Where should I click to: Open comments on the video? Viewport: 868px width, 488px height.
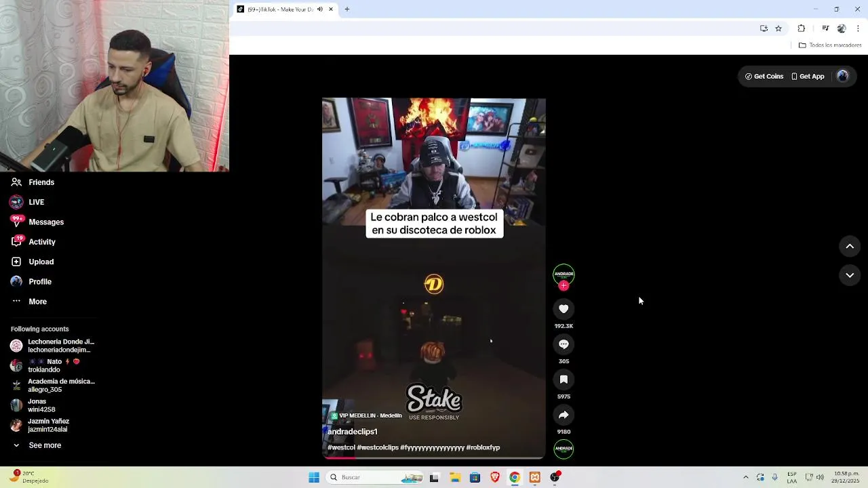[x=564, y=344]
